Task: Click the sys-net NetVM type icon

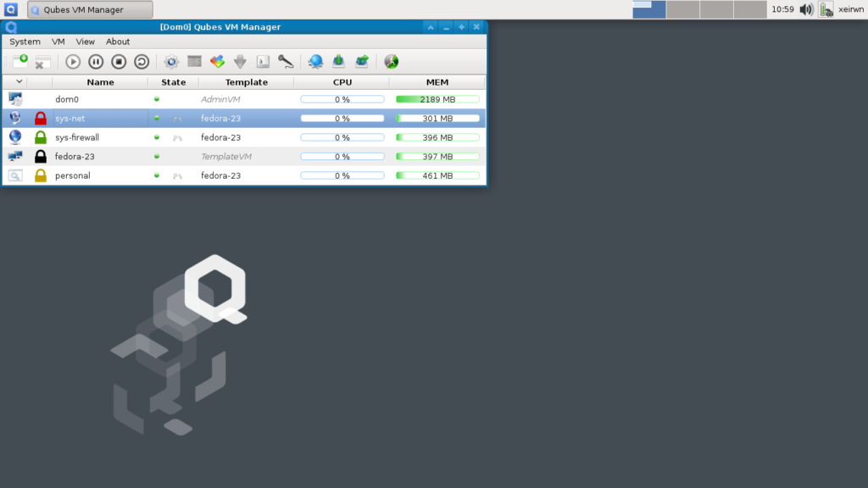Action: pyautogui.click(x=15, y=118)
